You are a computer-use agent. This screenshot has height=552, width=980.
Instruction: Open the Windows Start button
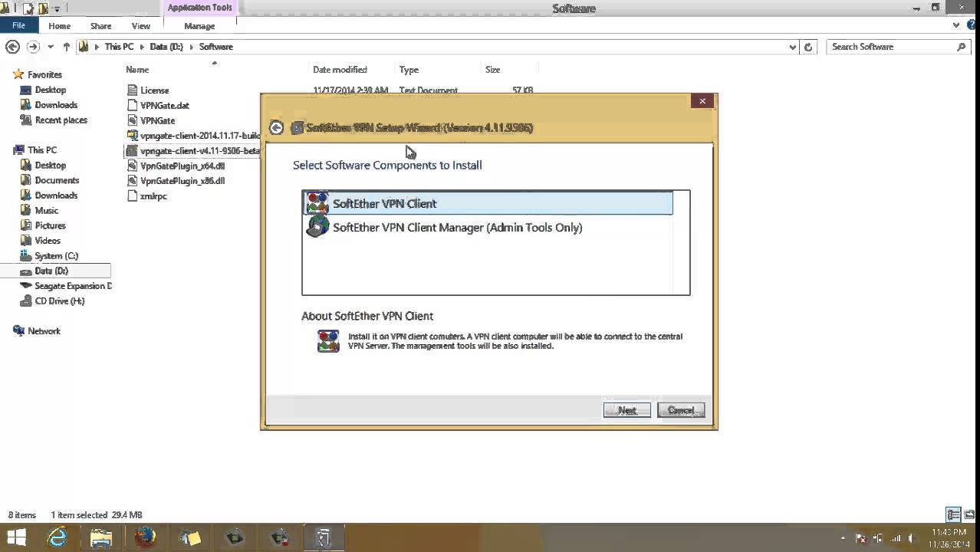[15, 537]
